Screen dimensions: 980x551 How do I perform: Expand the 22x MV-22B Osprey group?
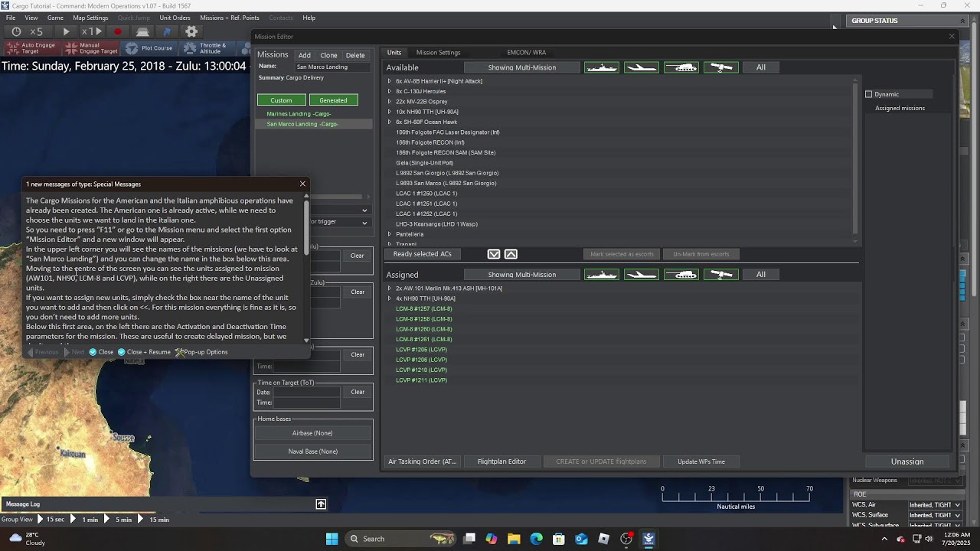[389, 102]
